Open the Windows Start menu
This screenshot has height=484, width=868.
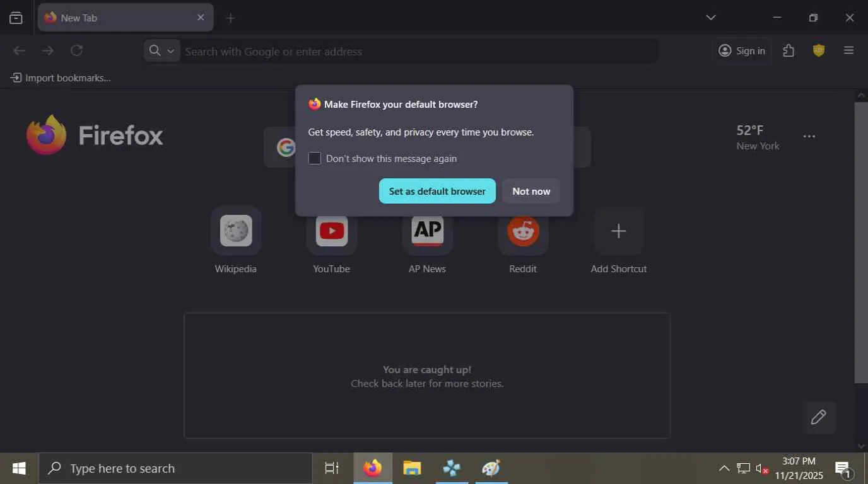[x=19, y=468]
